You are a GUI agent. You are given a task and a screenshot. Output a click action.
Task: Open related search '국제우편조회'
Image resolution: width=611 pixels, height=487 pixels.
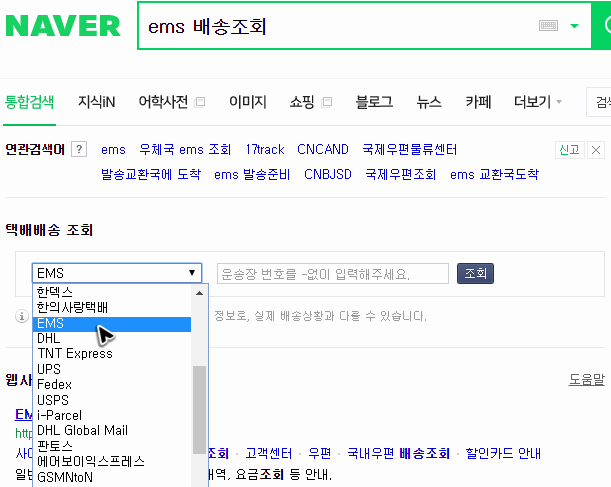tap(401, 174)
